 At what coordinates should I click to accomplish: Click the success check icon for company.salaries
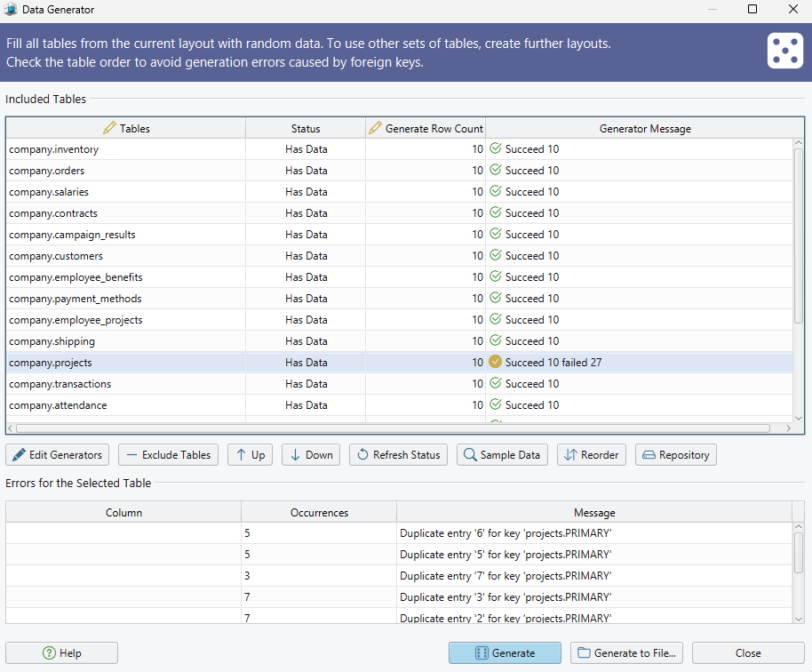click(496, 191)
